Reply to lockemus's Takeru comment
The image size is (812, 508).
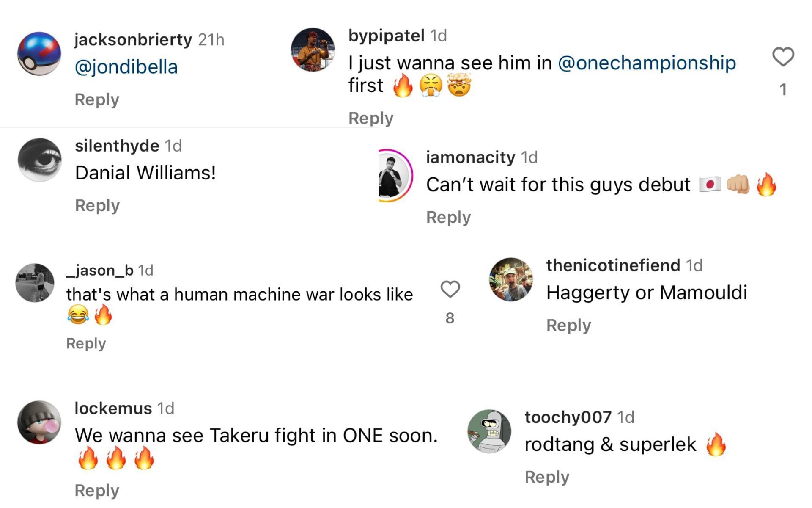[x=97, y=490]
